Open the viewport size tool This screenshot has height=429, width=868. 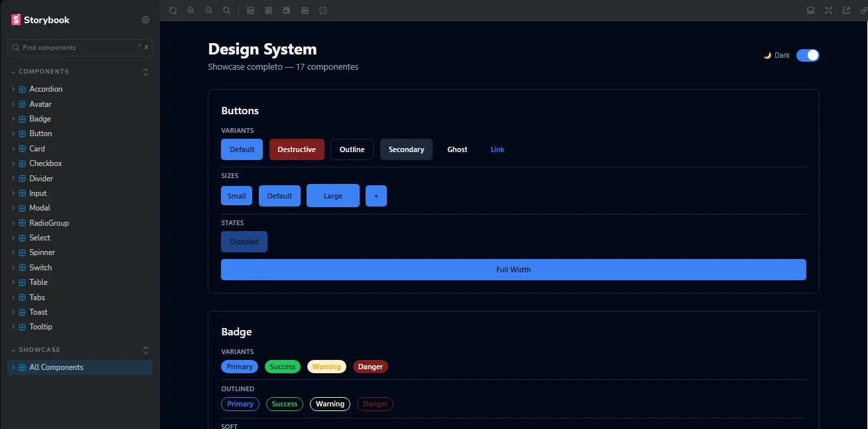[x=287, y=11]
